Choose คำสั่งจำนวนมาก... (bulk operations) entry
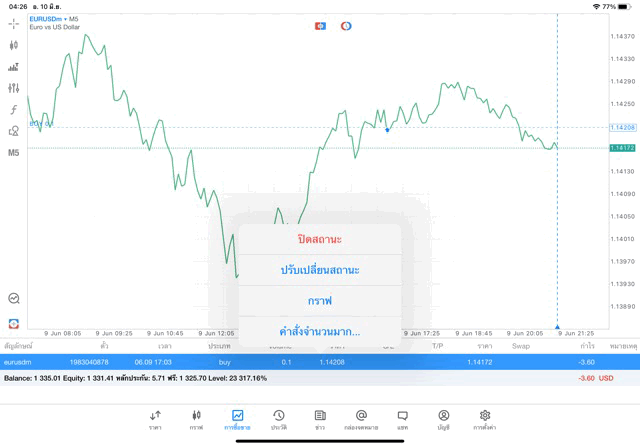The height and width of the screenshot is (447, 640). coord(320,331)
